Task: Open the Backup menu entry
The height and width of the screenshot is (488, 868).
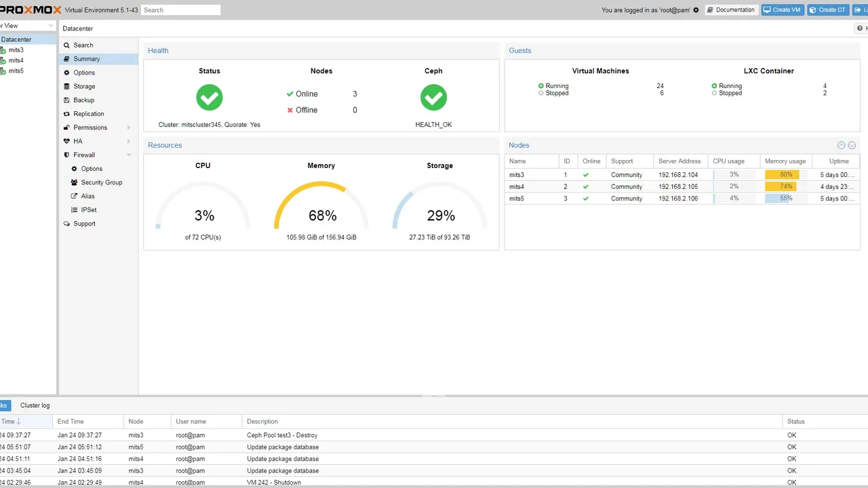Action: [x=98, y=100]
